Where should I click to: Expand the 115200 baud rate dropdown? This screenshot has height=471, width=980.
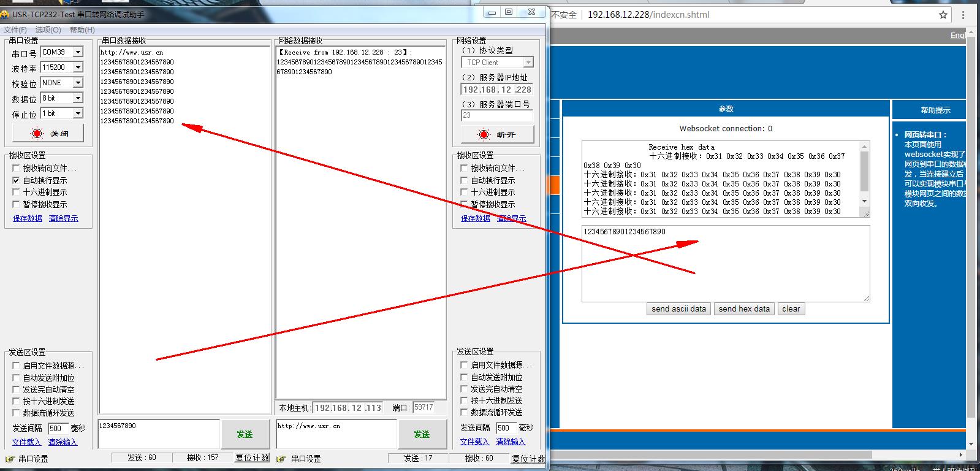pyautogui.click(x=78, y=67)
